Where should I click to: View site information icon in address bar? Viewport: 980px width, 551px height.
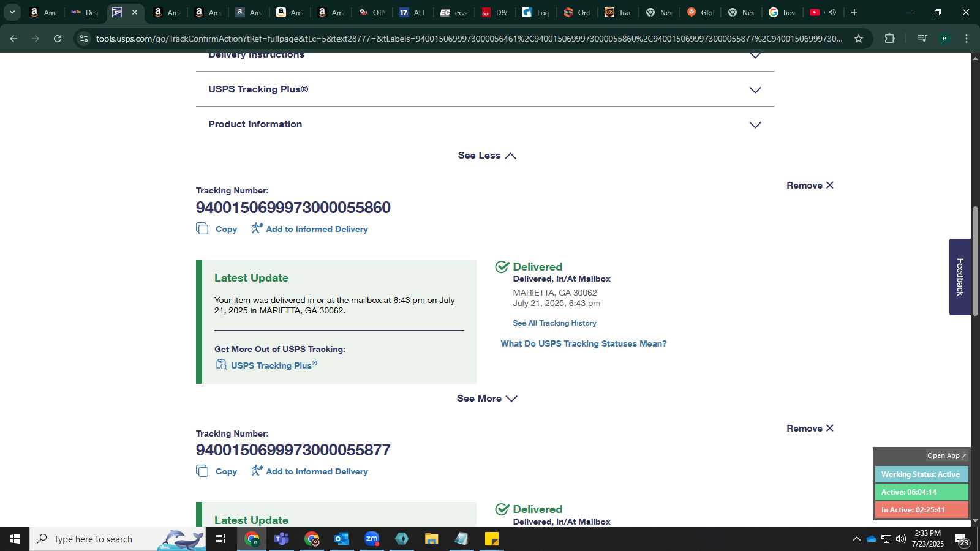coord(84,39)
